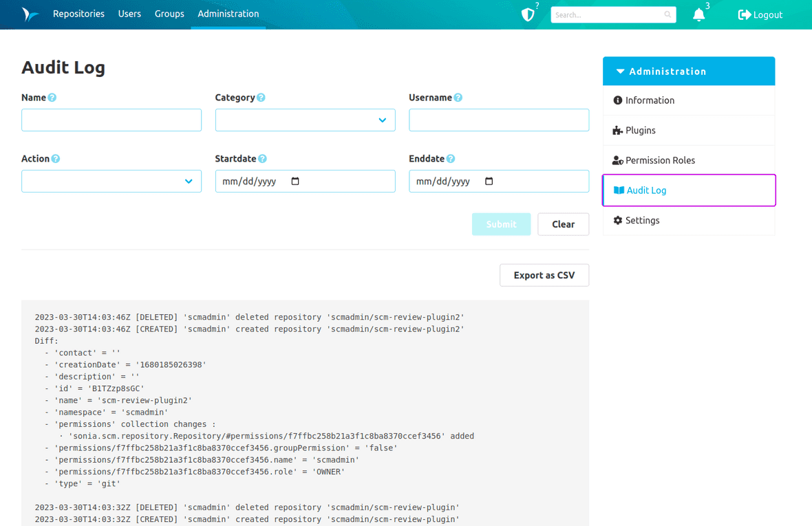The width and height of the screenshot is (812, 526).
Task: Open the Groups section
Action: (x=169, y=14)
